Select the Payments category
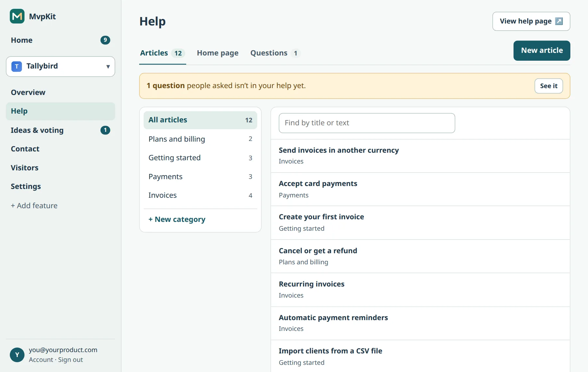 click(x=200, y=177)
